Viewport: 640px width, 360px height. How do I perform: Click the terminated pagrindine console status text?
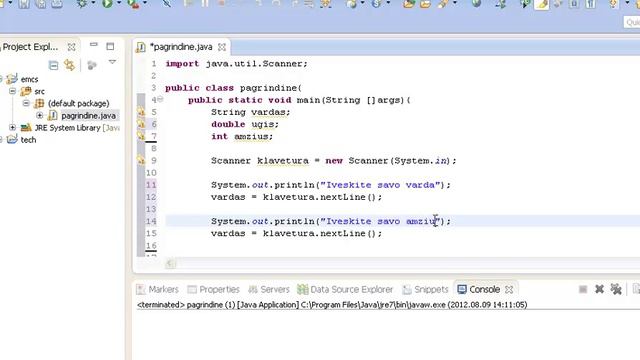click(x=332, y=305)
